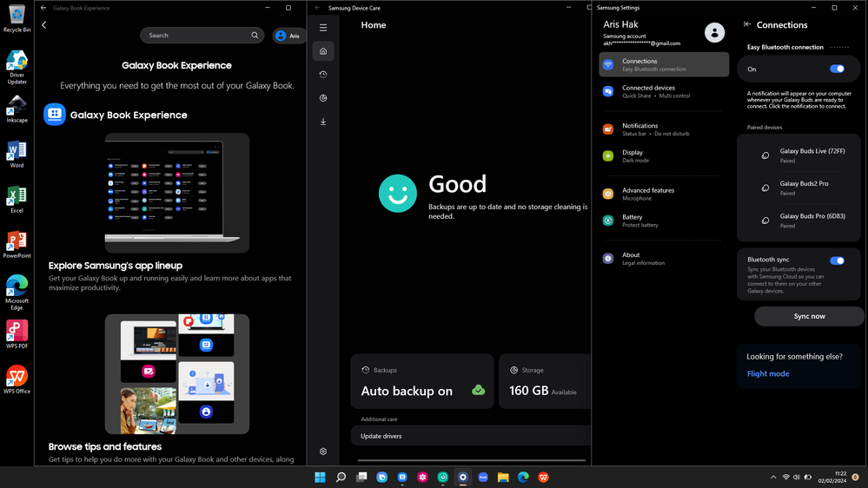Click the Samsung account profile avatar
Screen dimensions: 868x488
714,33
